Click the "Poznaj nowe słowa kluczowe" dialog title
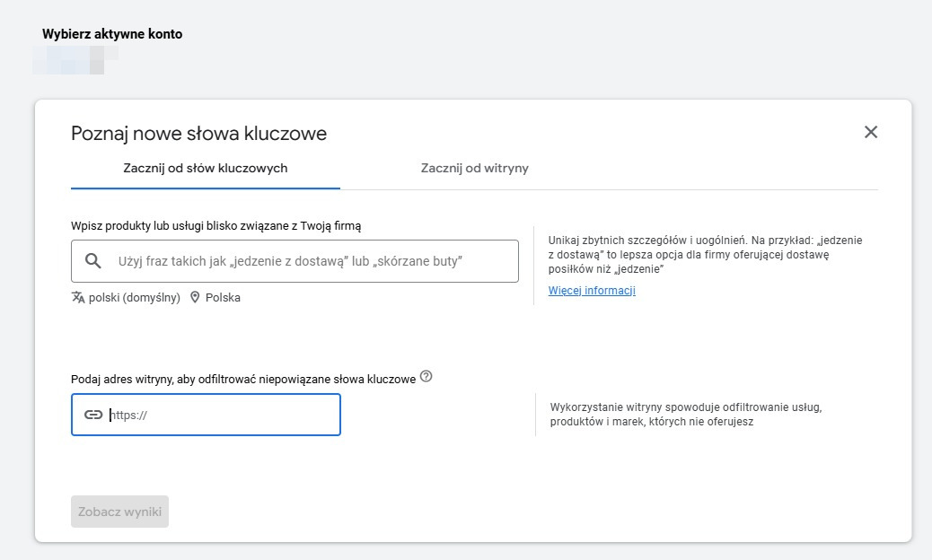This screenshot has width=932, height=560. pos(198,134)
